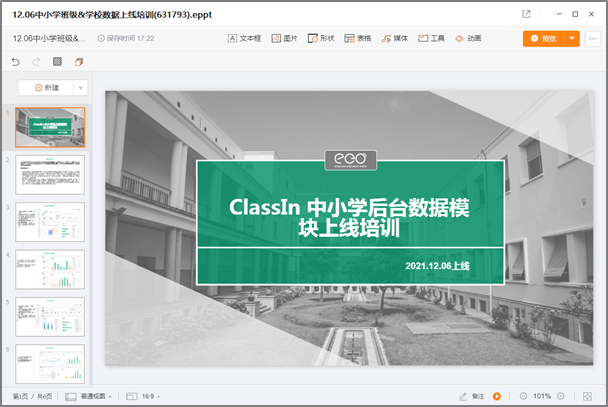Expand the preview button dropdown arrow
The width and height of the screenshot is (608, 407).
click(x=572, y=38)
